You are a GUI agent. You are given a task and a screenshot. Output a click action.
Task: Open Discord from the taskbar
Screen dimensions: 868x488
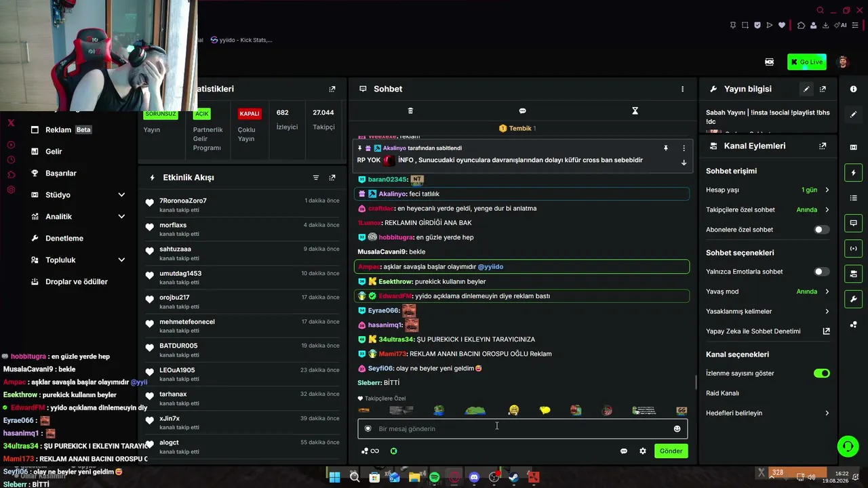[x=474, y=477]
